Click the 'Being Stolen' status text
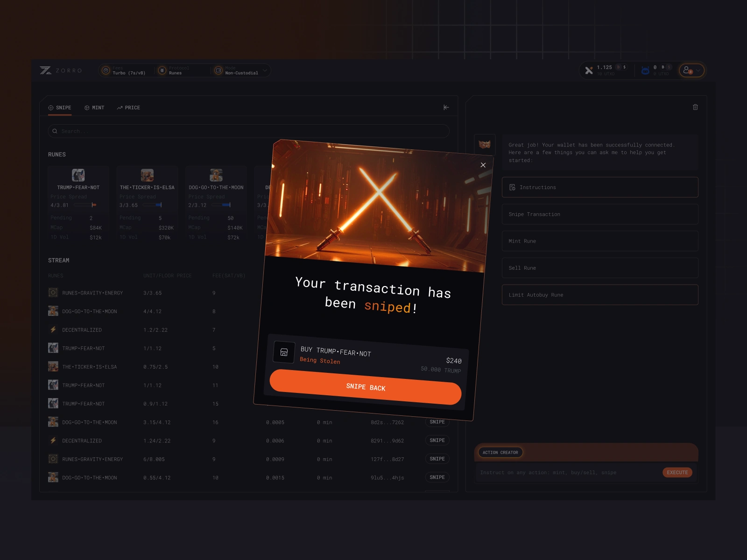The width and height of the screenshot is (747, 560). coord(320,360)
